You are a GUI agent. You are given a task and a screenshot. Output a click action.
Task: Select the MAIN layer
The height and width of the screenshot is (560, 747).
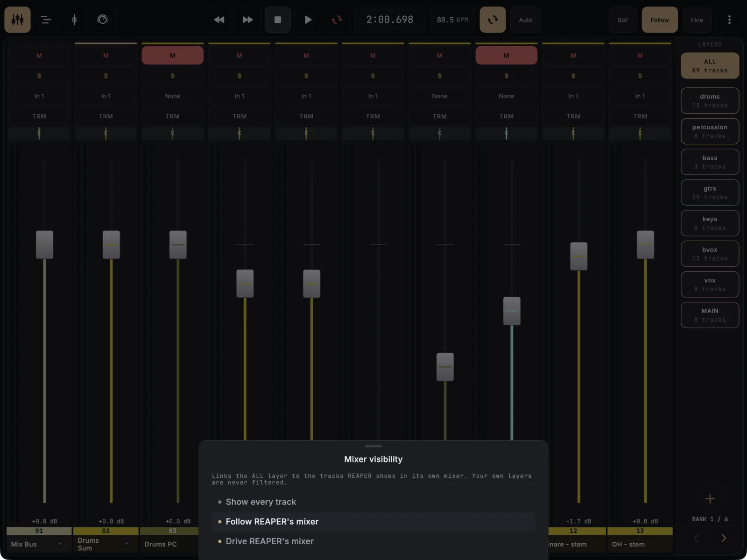[710, 315]
